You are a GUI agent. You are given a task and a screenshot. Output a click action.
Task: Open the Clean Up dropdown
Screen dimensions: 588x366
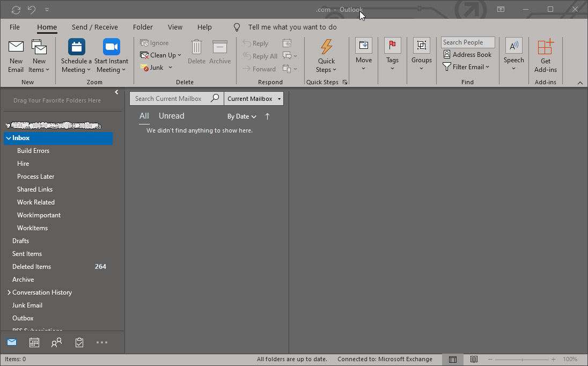(160, 55)
